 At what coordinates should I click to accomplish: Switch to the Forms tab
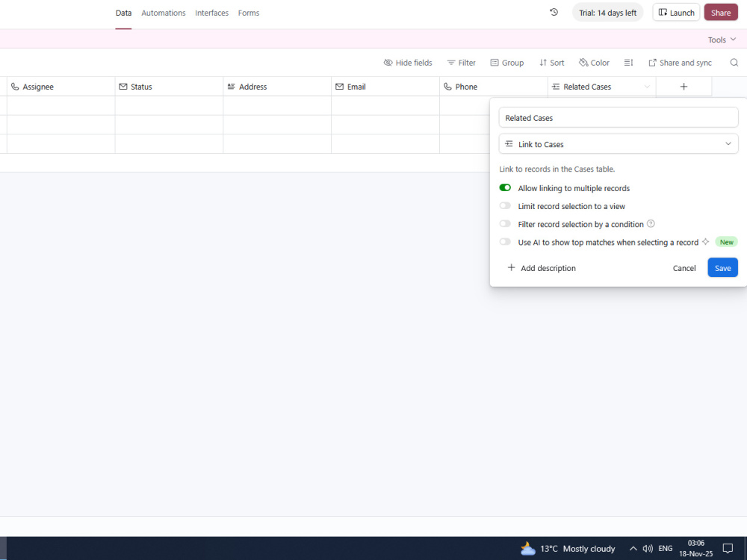249,13
